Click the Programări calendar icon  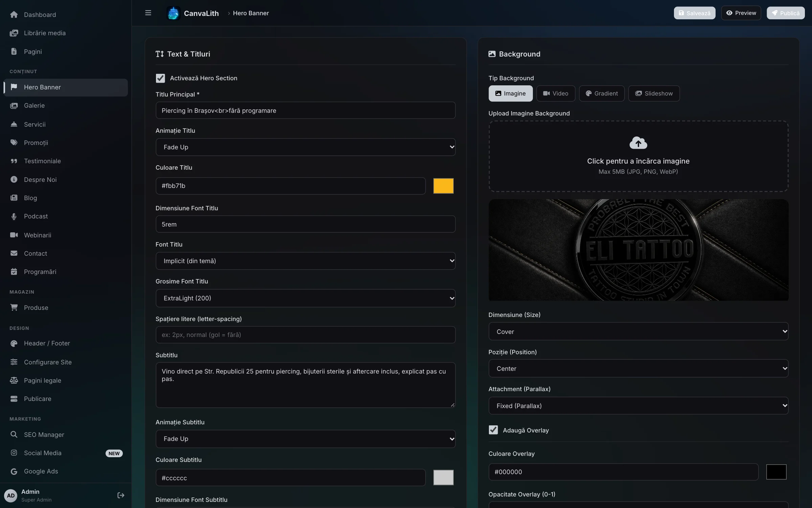tap(14, 272)
